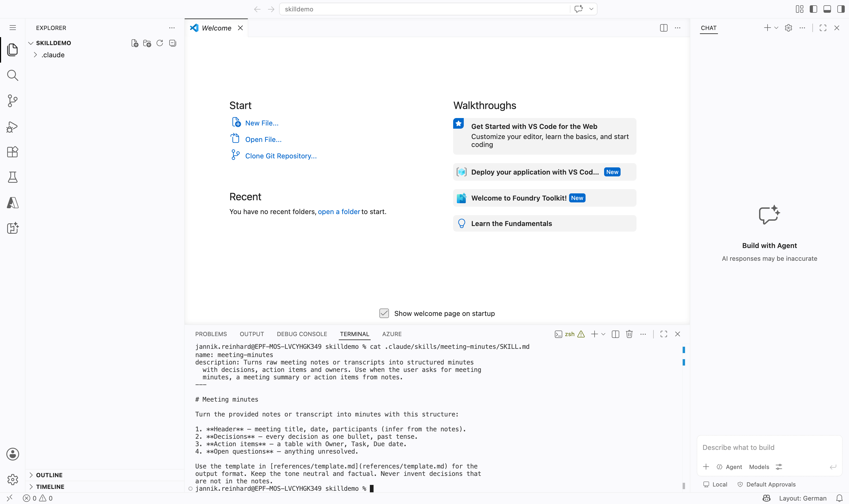Uncheck Show welcome page on startup

pos(384,313)
